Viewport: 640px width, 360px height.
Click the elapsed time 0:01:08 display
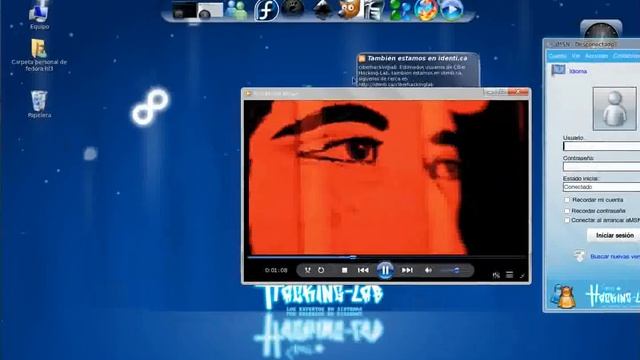pyautogui.click(x=276, y=270)
